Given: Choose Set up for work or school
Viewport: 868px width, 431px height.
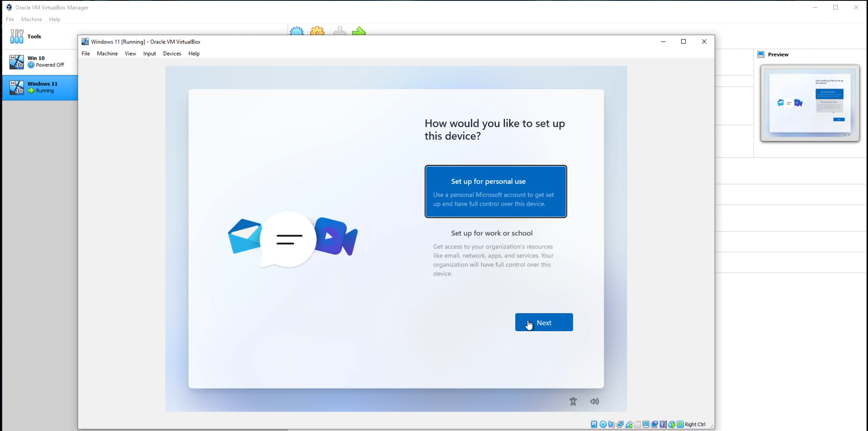Looking at the screenshot, I should (496, 253).
